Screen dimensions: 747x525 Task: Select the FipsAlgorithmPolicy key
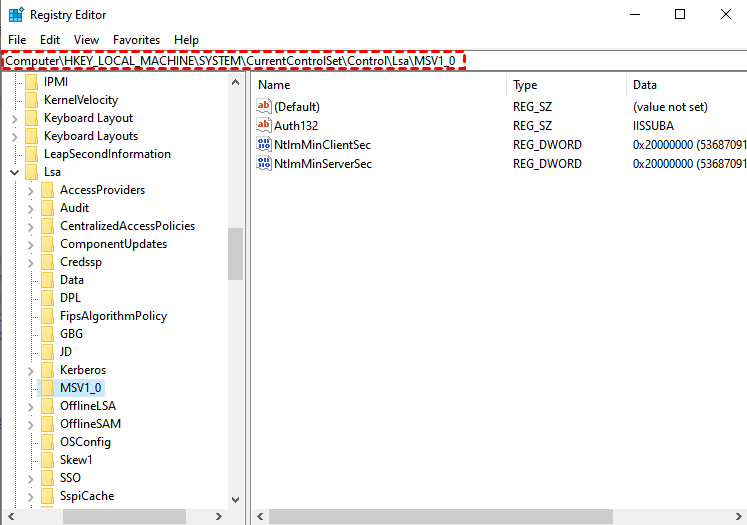click(x=113, y=316)
